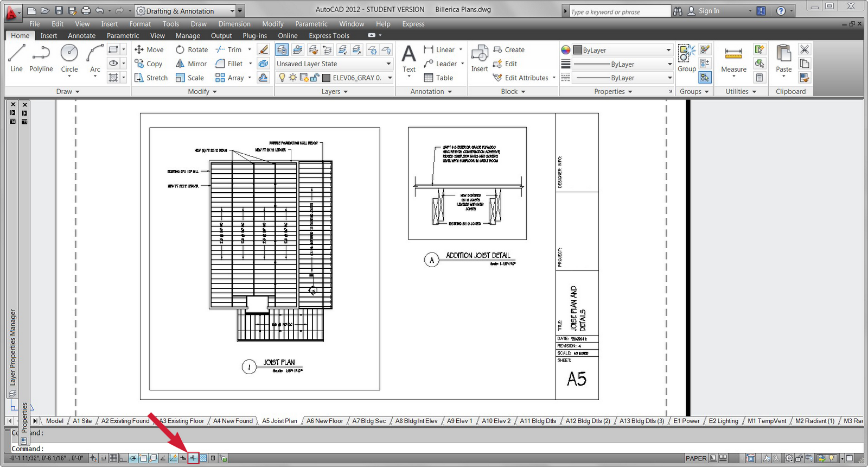Toggle the layer lock padlock icon

pyautogui.click(x=314, y=78)
